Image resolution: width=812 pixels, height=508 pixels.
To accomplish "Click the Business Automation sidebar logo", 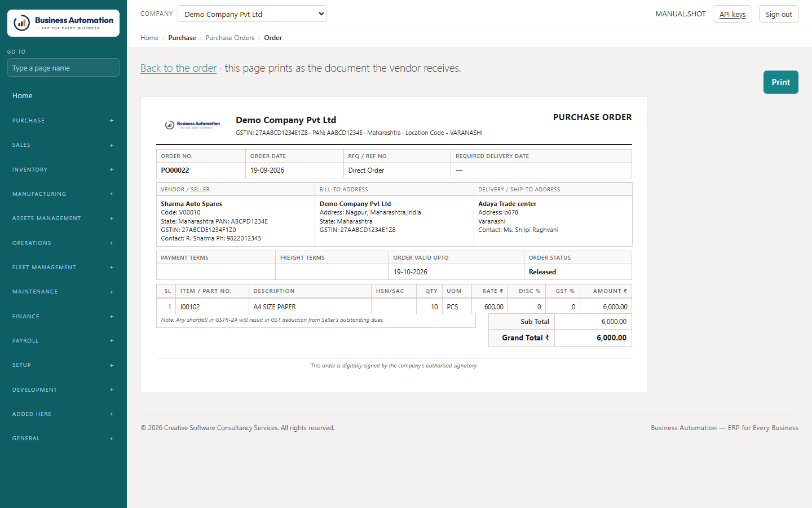I will pos(63,23).
